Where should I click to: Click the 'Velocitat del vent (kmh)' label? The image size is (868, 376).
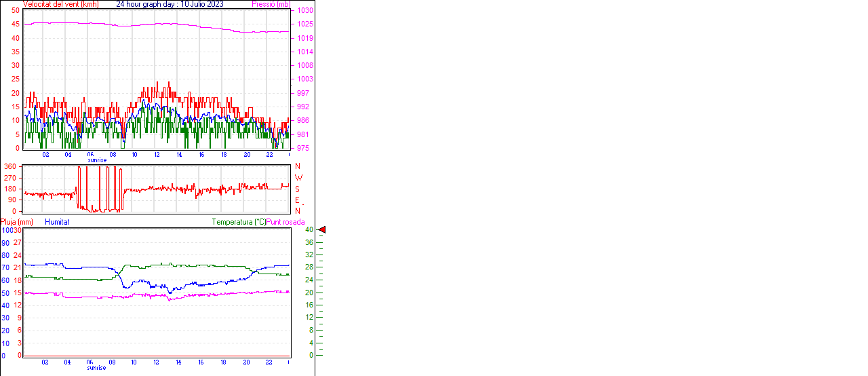(x=60, y=4)
